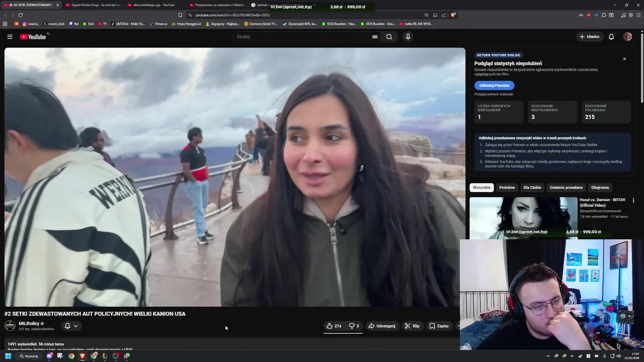Screen dimensions: 644x362
Task: Open the Filman.cc bookmark
Action: (x=158, y=24)
